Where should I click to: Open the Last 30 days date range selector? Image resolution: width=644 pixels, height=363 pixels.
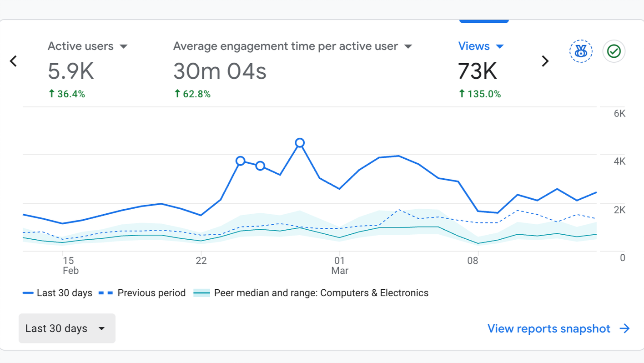tap(67, 328)
